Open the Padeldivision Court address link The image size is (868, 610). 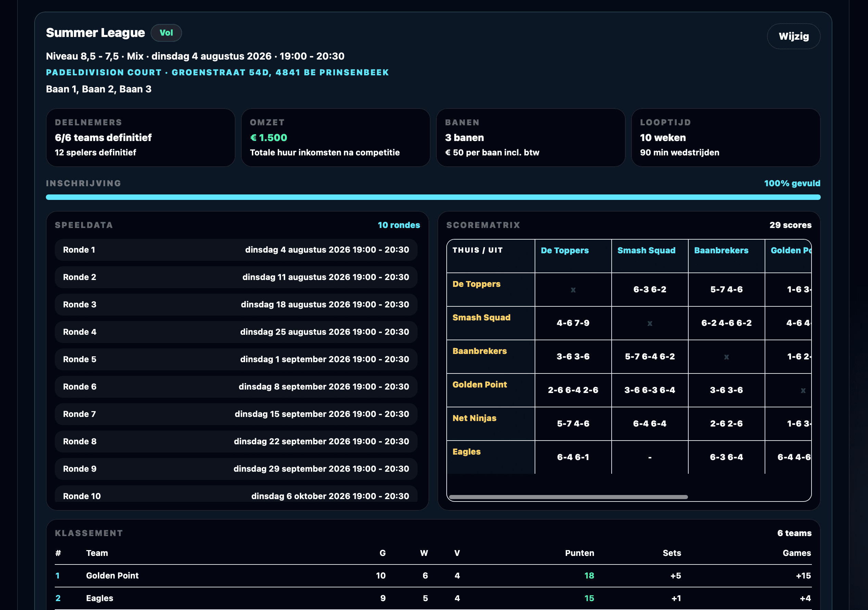(217, 72)
